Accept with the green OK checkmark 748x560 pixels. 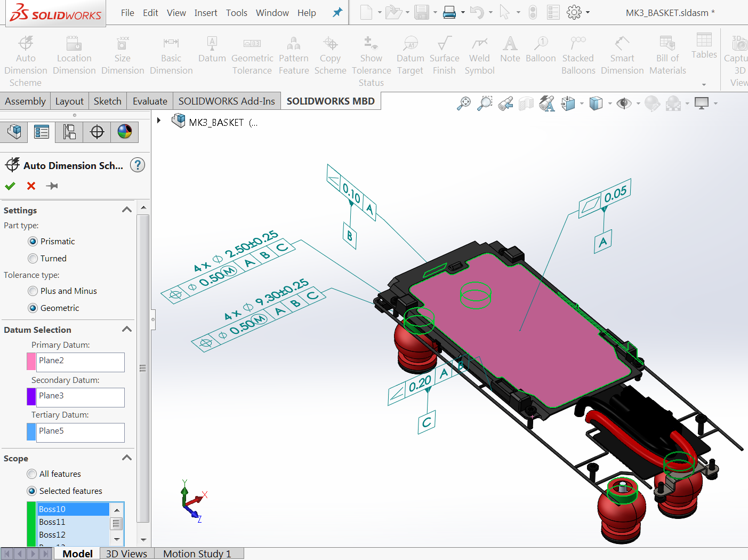click(10, 186)
